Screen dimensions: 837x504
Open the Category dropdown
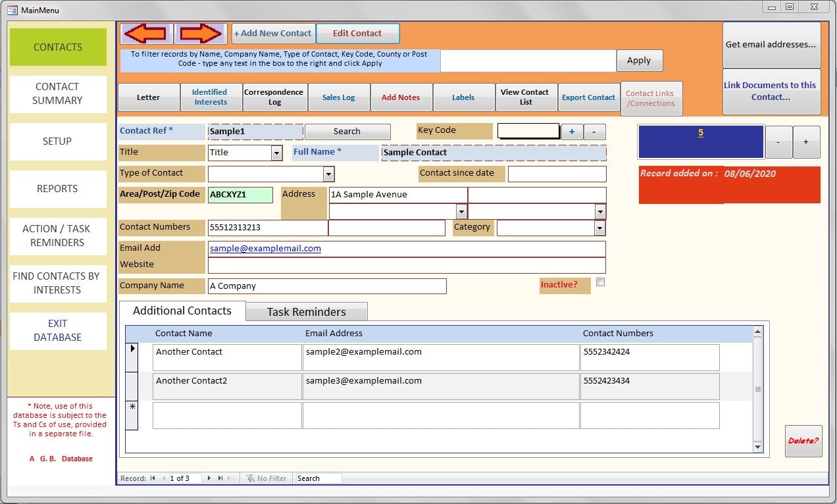pyautogui.click(x=599, y=228)
